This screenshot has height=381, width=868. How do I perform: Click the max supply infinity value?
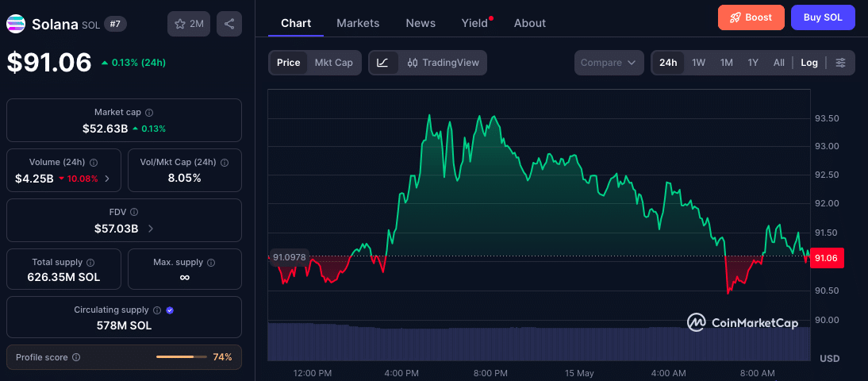point(185,277)
